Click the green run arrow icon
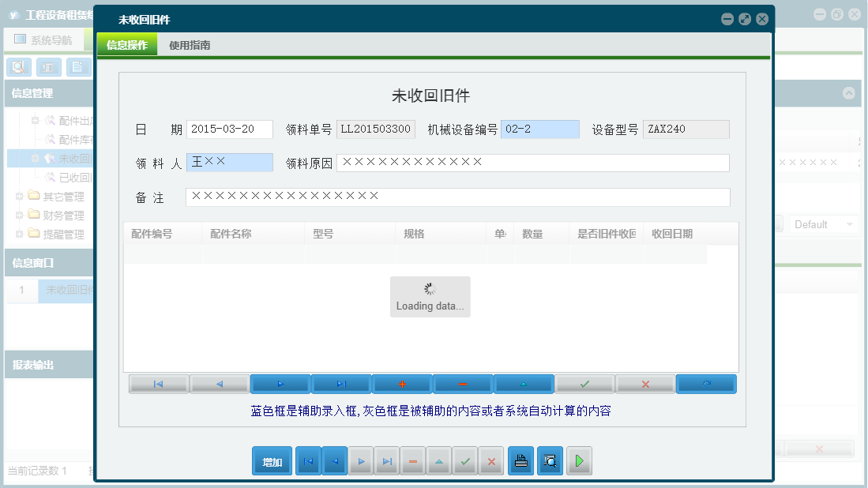Screen dimensions: 868x488 coord(579,460)
